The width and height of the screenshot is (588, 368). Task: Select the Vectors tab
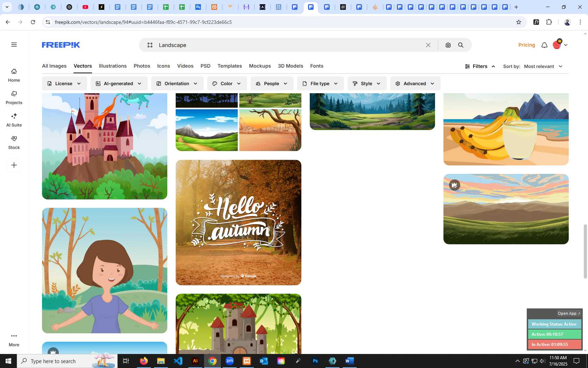click(83, 66)
